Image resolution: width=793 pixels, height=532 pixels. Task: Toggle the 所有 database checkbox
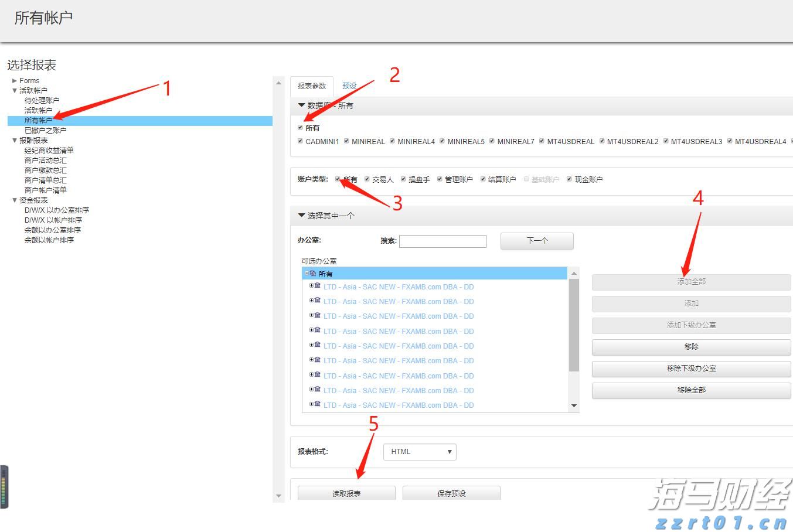300,128
